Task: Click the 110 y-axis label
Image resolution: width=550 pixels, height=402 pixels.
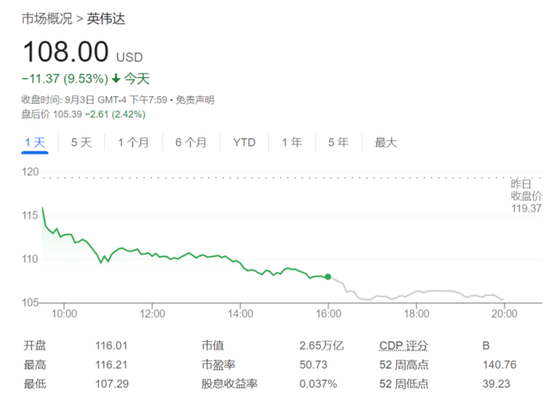Action: pos(30,259)
